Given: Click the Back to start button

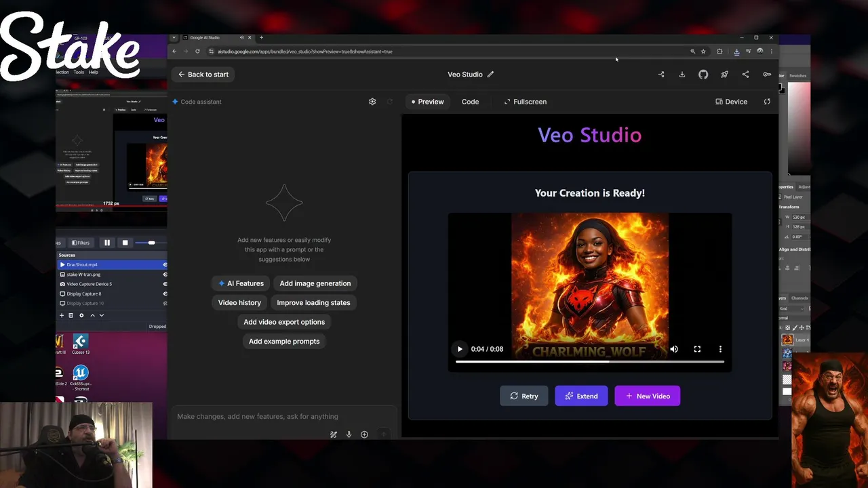Looking at the screenshot, I should tap(203, 75).
